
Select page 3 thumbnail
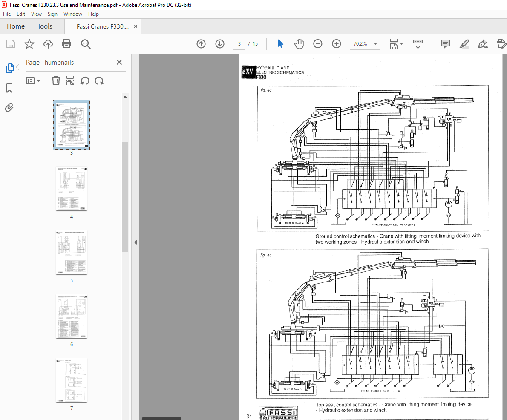(x=72, y=124)
